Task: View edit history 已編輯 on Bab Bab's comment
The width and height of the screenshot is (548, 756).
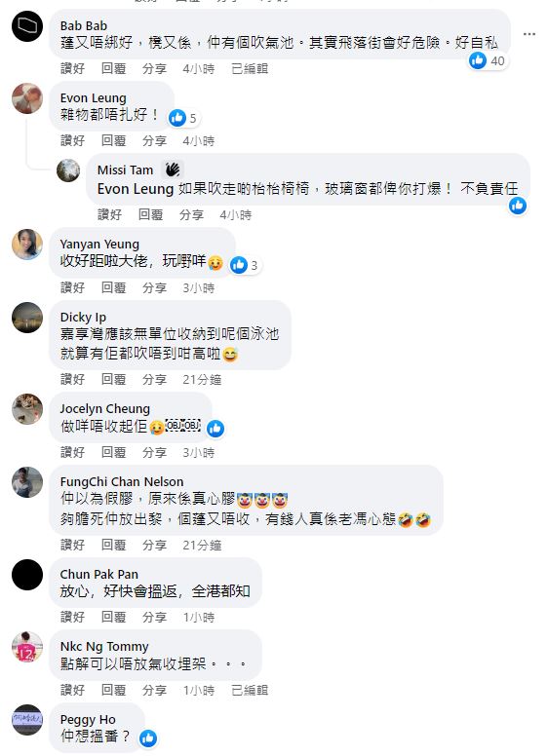Action: (250, 69)
